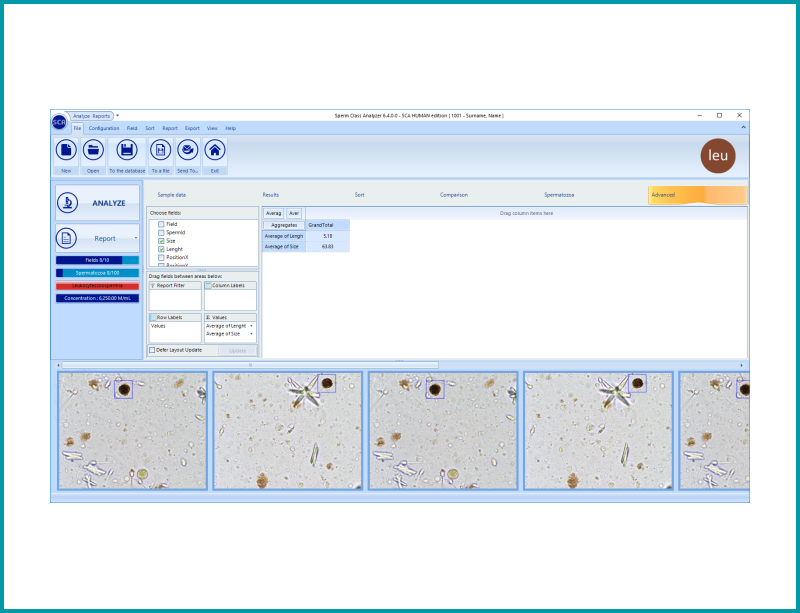Click the Aver data field button

point(294,213)
